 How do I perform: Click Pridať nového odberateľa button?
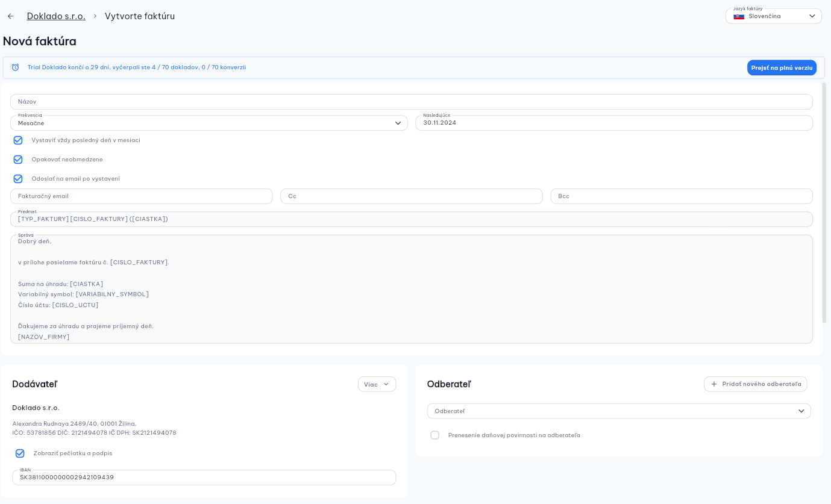[756, 384]
